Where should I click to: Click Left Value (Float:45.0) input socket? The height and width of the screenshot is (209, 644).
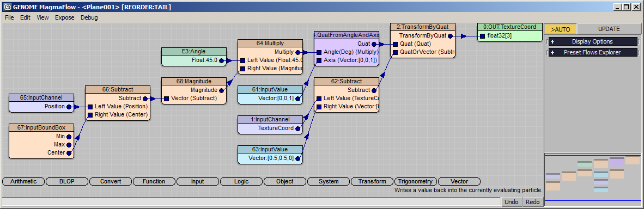(x=243, y=60)
